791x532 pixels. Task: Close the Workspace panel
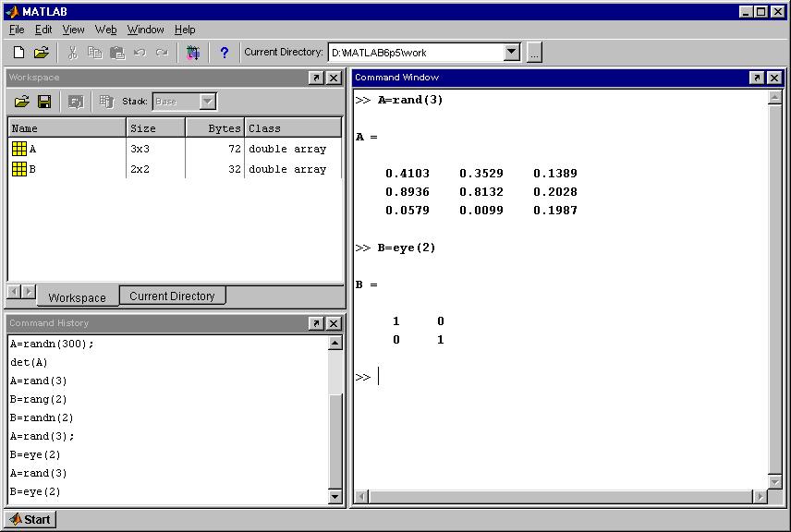pos(334,78)
